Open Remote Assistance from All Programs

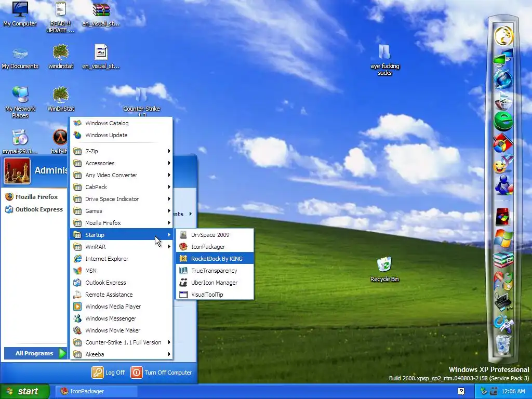point(122,295)
